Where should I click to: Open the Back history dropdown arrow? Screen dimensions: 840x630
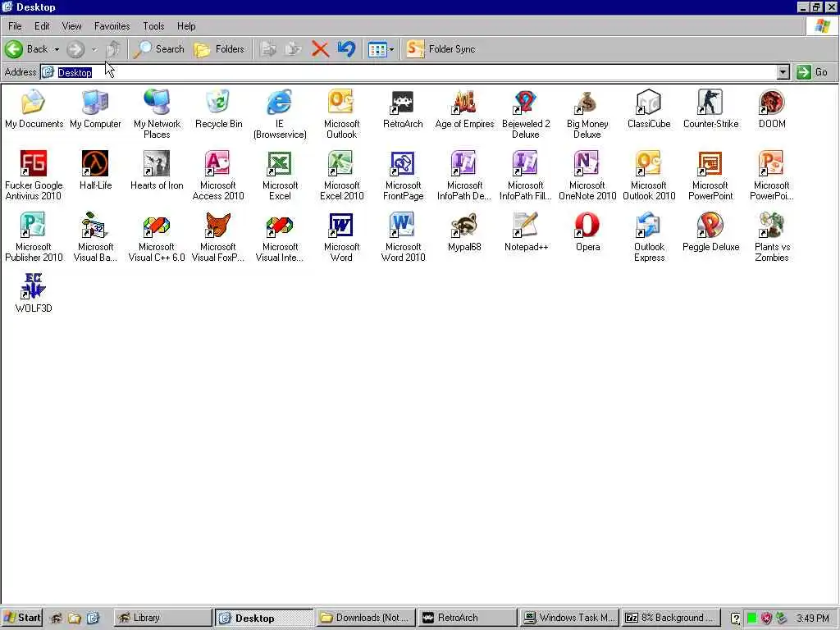coord(57,49)
